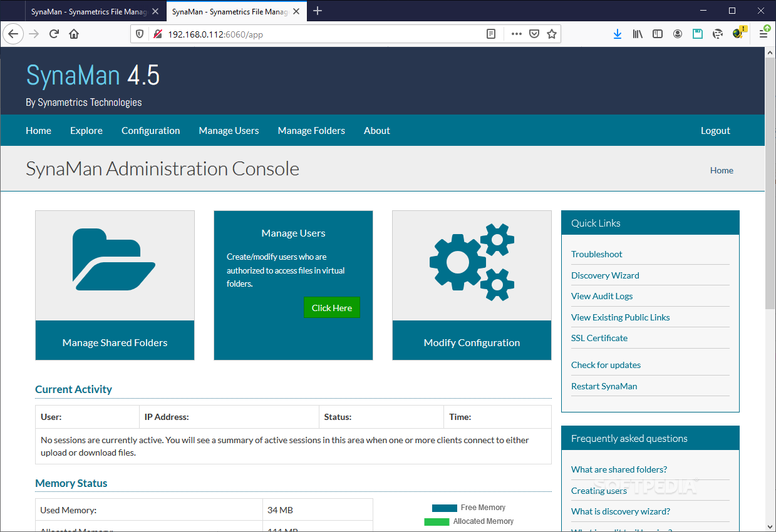Open the Home navigation menu item
This screenshot has height=532, width=776.
(x=38, y=131)
